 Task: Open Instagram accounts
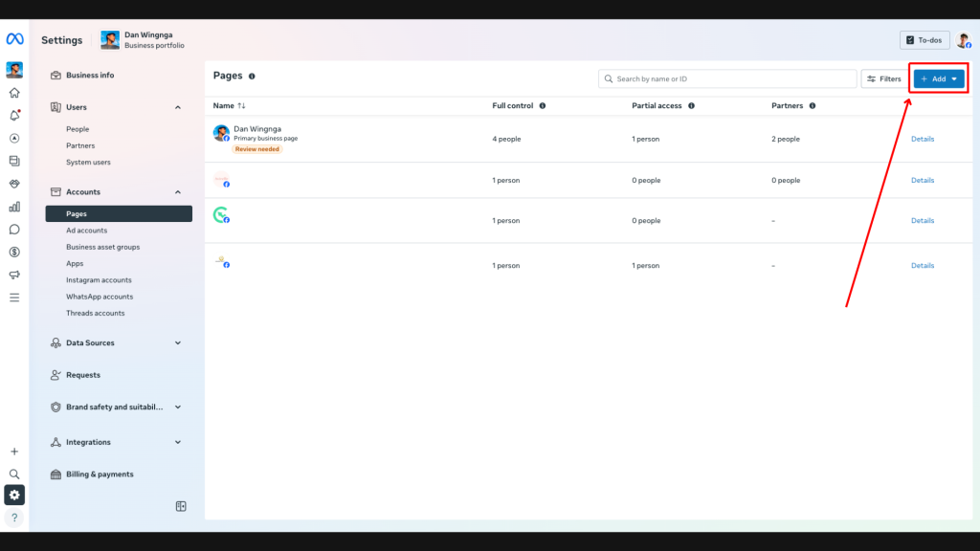pyautogui.click(x=99, y=280)
